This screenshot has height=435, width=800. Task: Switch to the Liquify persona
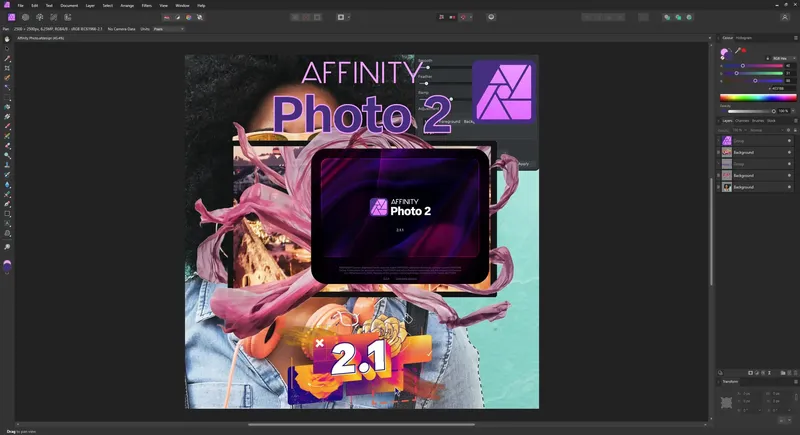pos(26,17)
